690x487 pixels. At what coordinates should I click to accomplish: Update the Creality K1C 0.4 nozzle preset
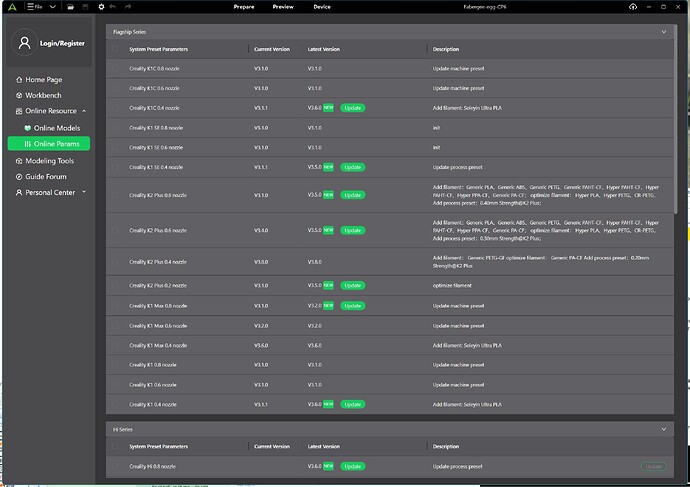[x=352, y=108]
